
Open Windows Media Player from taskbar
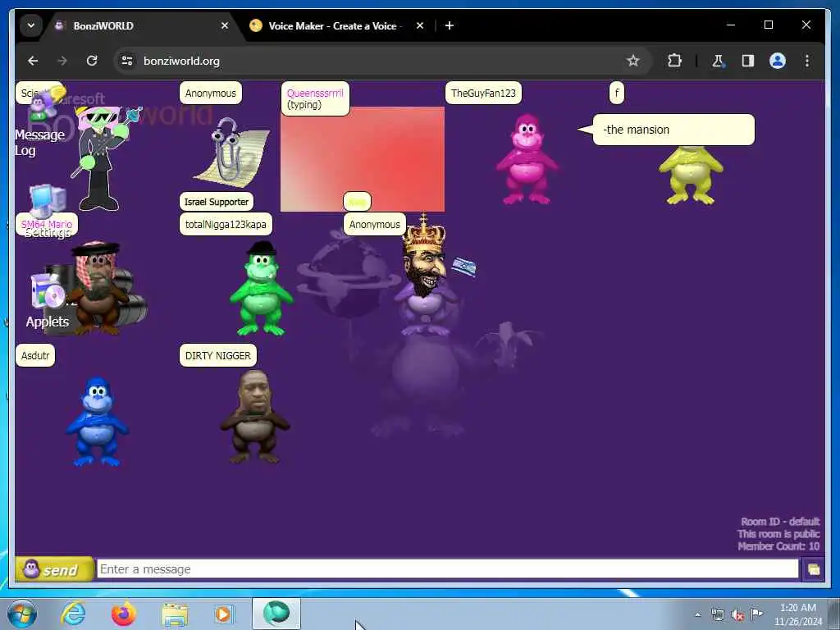pyautogui.click(x=223, y=614)
